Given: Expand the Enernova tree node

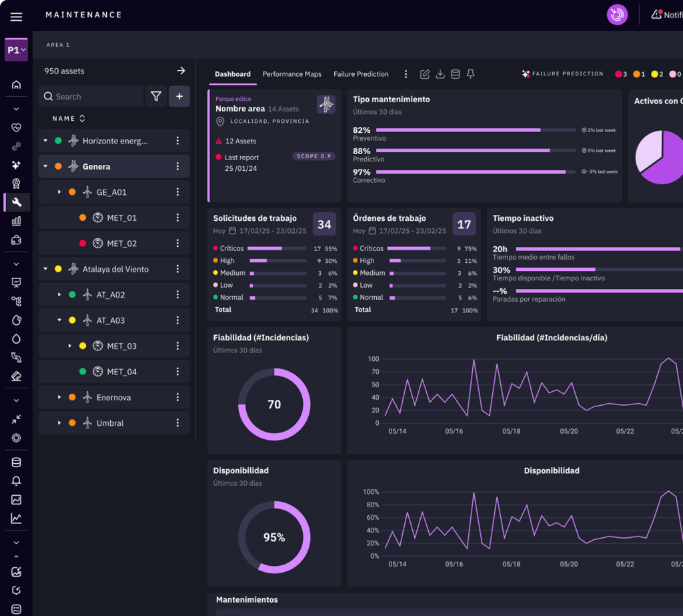Looking at the screenshot, I should pyautogui.click(x=59, y=398).
